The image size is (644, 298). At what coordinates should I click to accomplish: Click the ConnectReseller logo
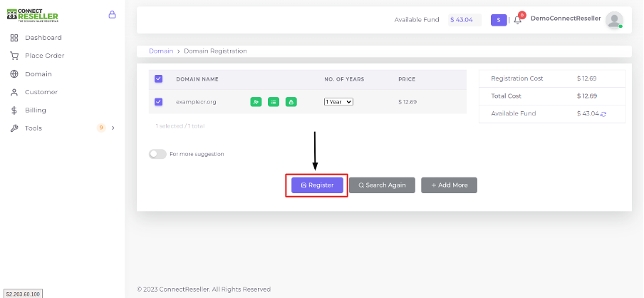click(33, 15)
